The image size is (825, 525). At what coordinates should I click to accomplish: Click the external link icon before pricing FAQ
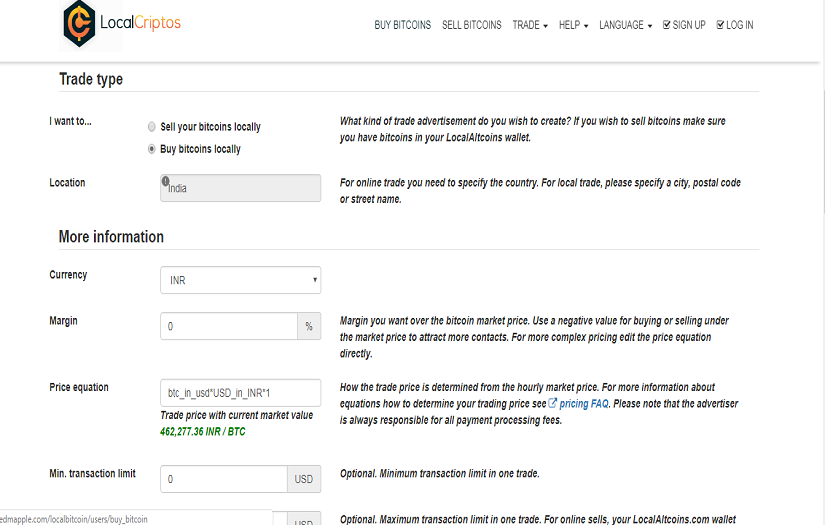pos(552,403)
